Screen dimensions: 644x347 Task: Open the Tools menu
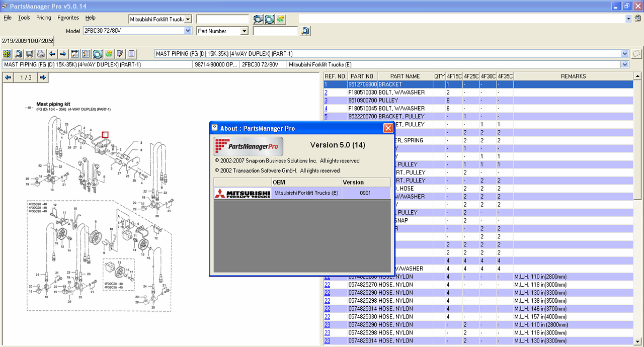pyautogui.click(x=24, y=18)
